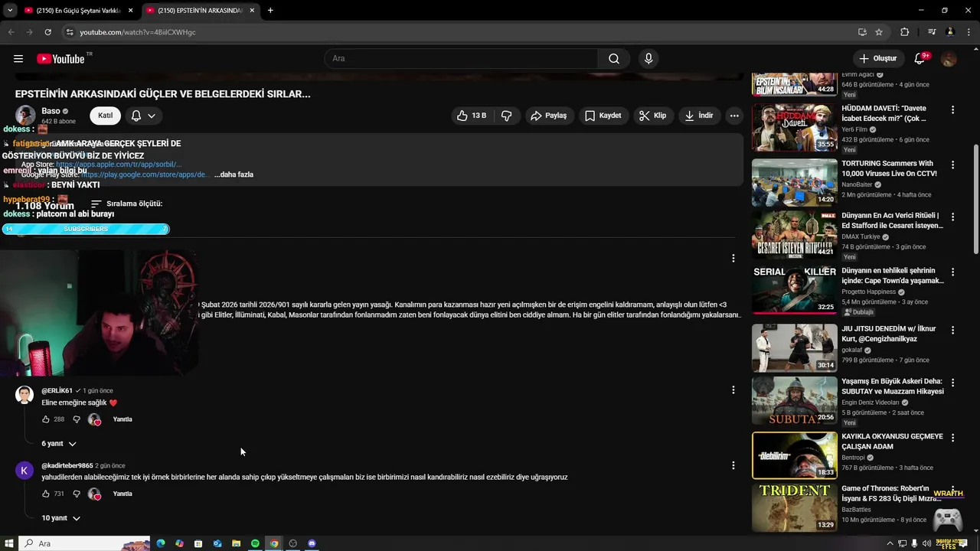Viewport: 980px width, 551px height.
Task: Close the EPSTEİN'İN ARKASINDA tab
Action: [x=252, y=11]
